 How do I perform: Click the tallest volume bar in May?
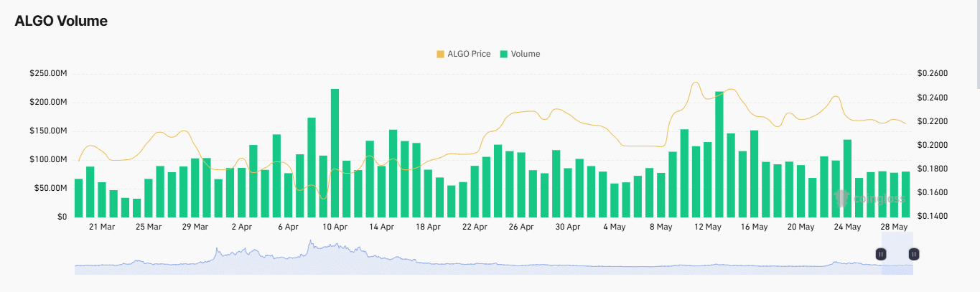pos(719,154)
